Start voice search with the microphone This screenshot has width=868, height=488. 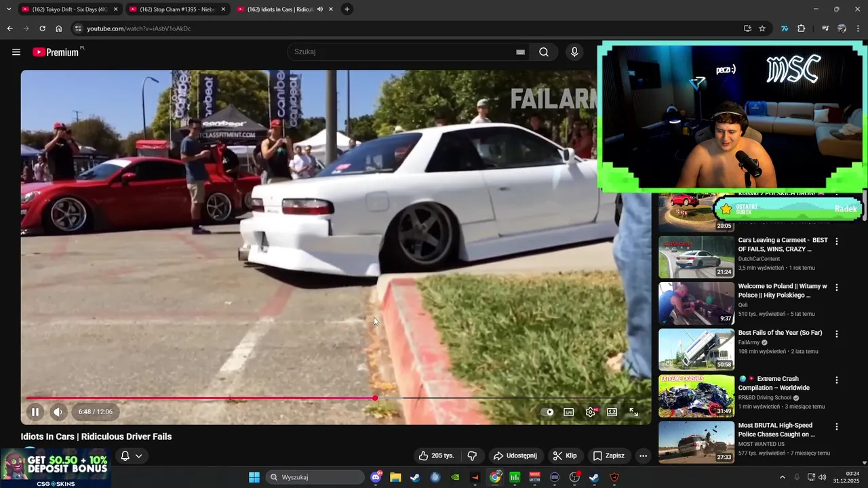click(x=574, y=52)
